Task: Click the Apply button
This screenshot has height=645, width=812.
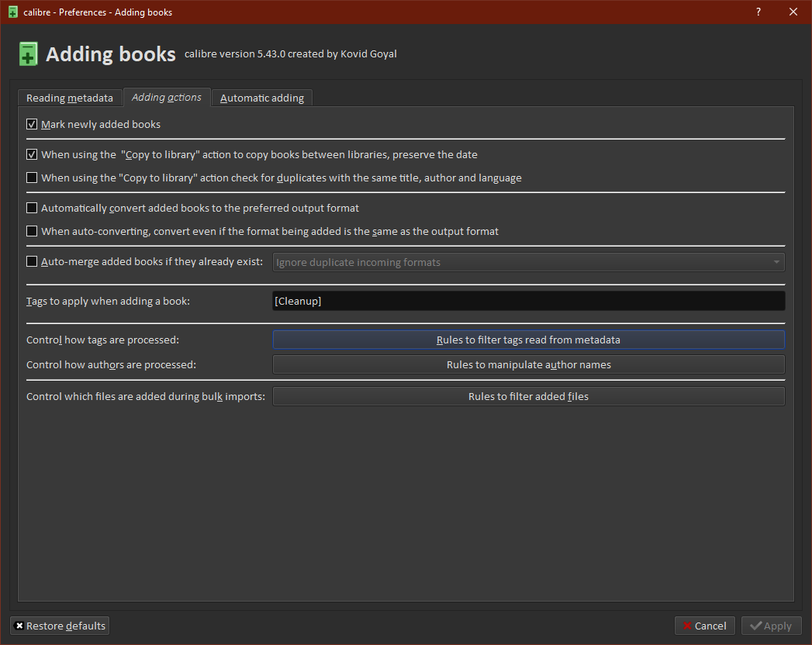Action: pyautogui.click(x=771, y=626)
